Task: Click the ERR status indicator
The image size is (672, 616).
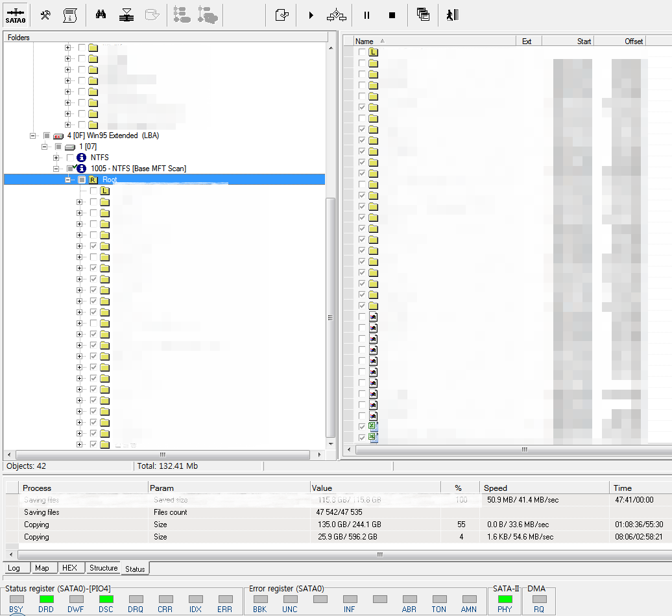Action: click(226, 599)
